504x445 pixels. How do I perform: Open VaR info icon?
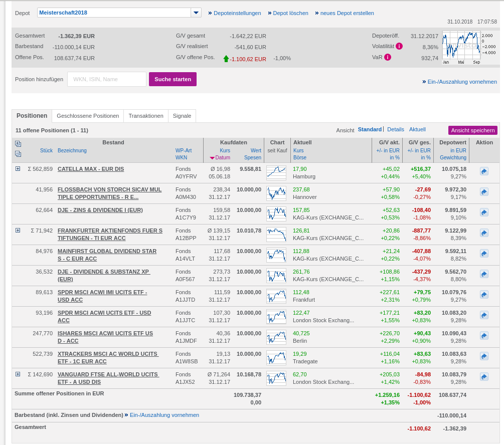pyautogui.click(x=388, y=57)
